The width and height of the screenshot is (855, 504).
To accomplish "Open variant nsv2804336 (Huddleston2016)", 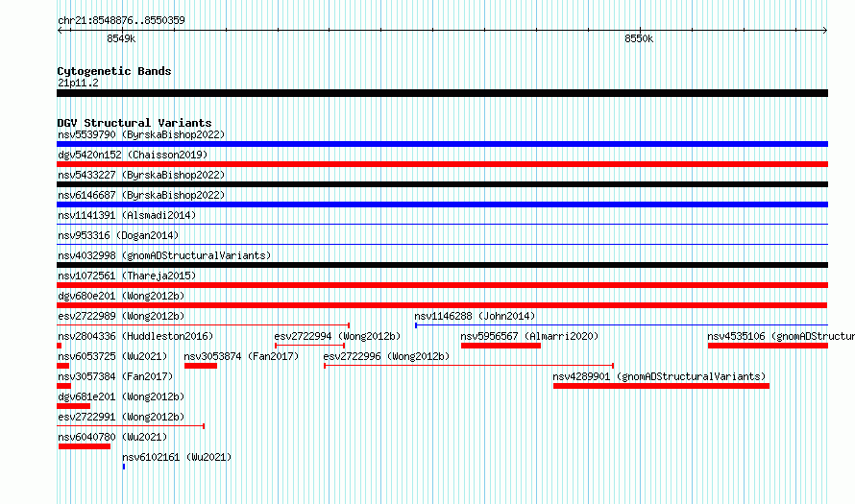I will tap(135, 336).
